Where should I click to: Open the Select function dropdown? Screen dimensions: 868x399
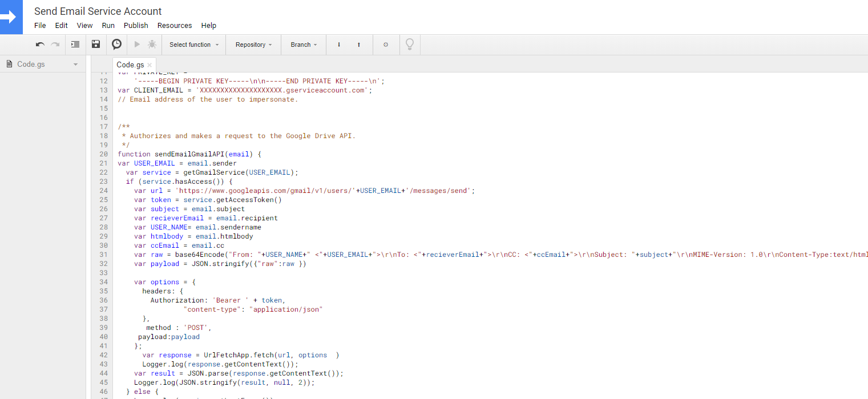pyautogui.click(x=194, y=45)
